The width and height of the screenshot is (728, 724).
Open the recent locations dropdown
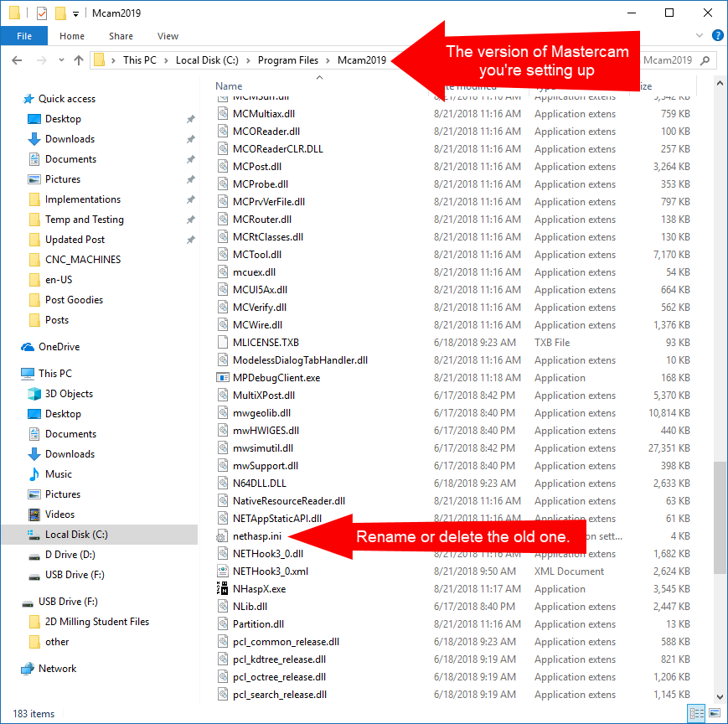[61, 60]
